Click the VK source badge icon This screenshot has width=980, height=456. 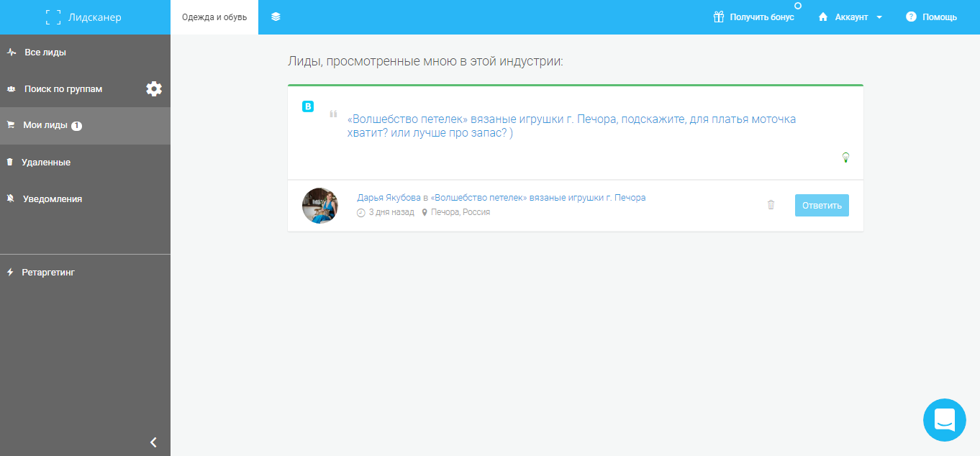(x=308, y=106)
